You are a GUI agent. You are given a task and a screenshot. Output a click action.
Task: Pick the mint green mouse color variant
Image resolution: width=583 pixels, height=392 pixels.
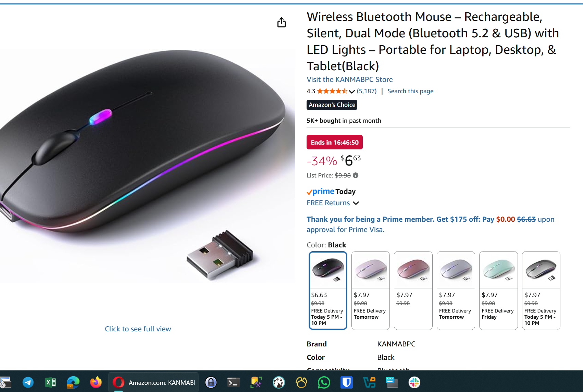(498, 291)
